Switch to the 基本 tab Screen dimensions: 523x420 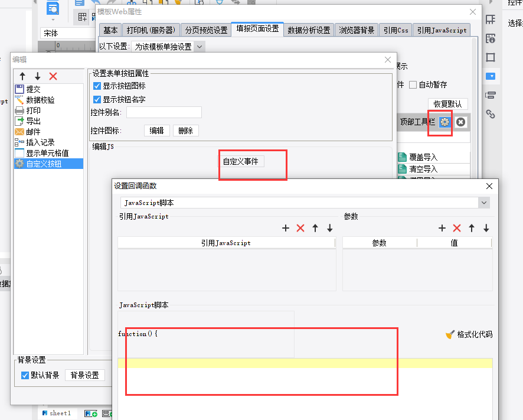click(110, 30)
